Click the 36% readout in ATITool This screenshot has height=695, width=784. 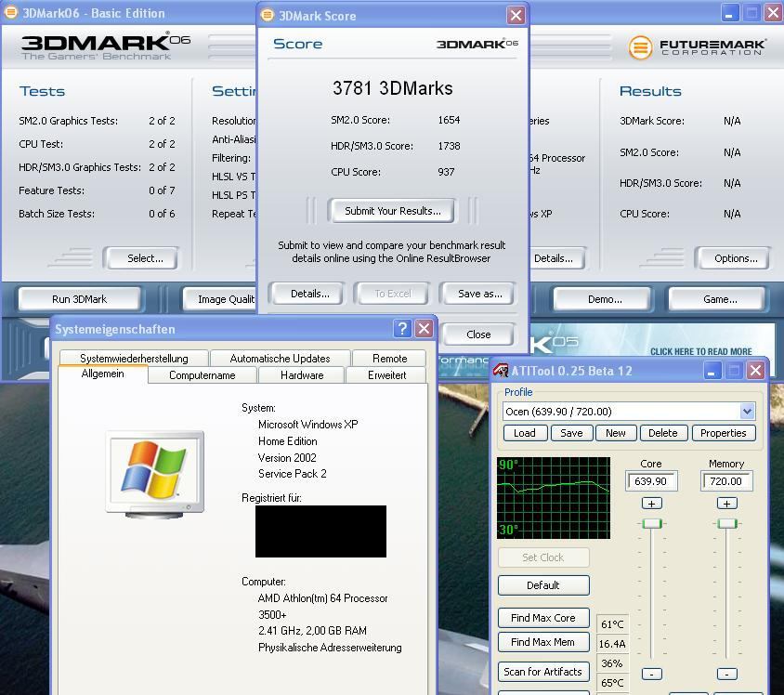(612, 663)
